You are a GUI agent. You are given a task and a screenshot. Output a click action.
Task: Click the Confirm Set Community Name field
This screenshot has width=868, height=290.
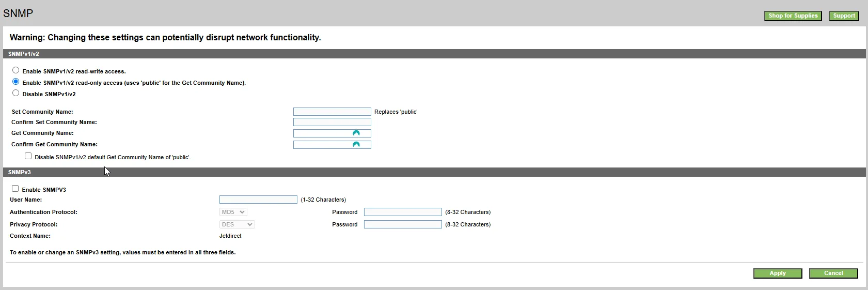pos(332,122)
